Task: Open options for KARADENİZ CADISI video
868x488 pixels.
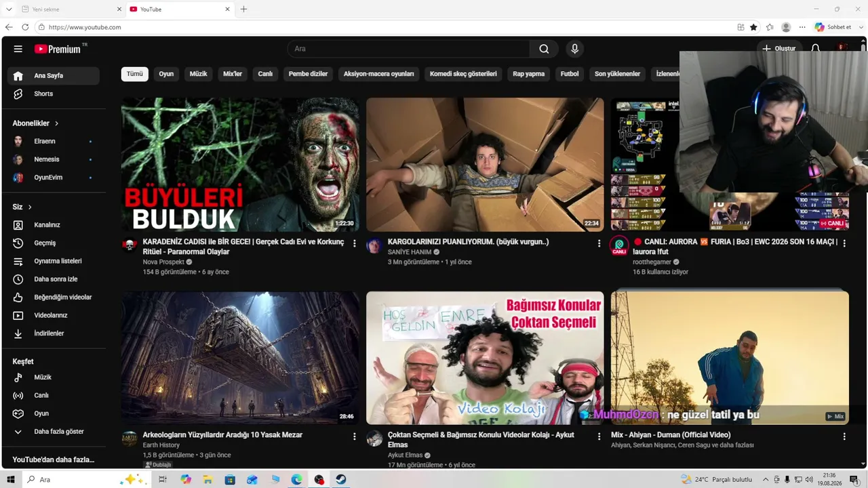Action: click(354, 243)
